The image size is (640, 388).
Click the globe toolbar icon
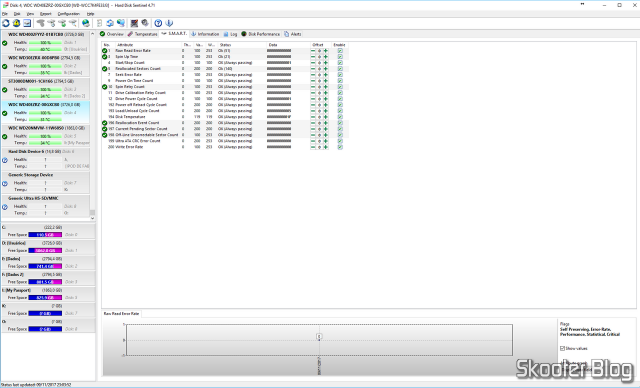click(x=86, y=23)
